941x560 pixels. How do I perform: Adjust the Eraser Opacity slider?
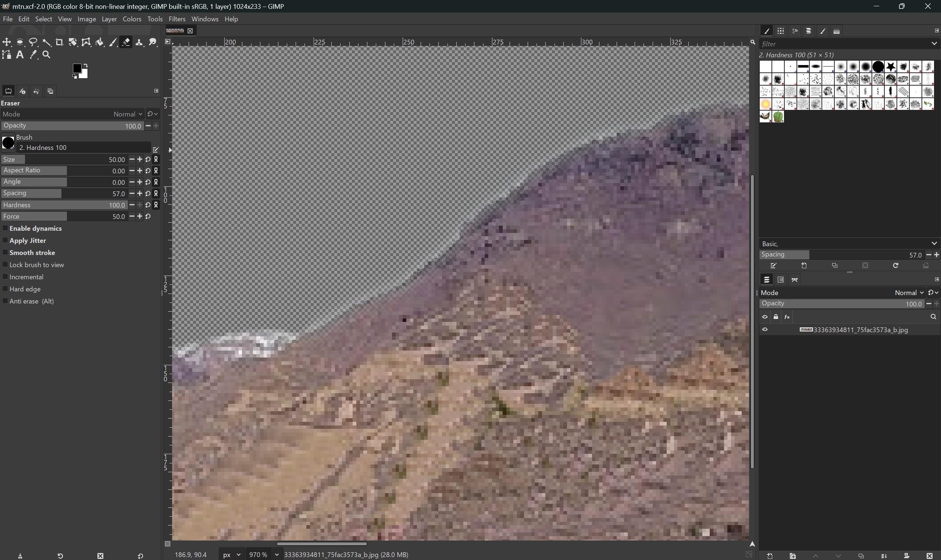(72, 126)
